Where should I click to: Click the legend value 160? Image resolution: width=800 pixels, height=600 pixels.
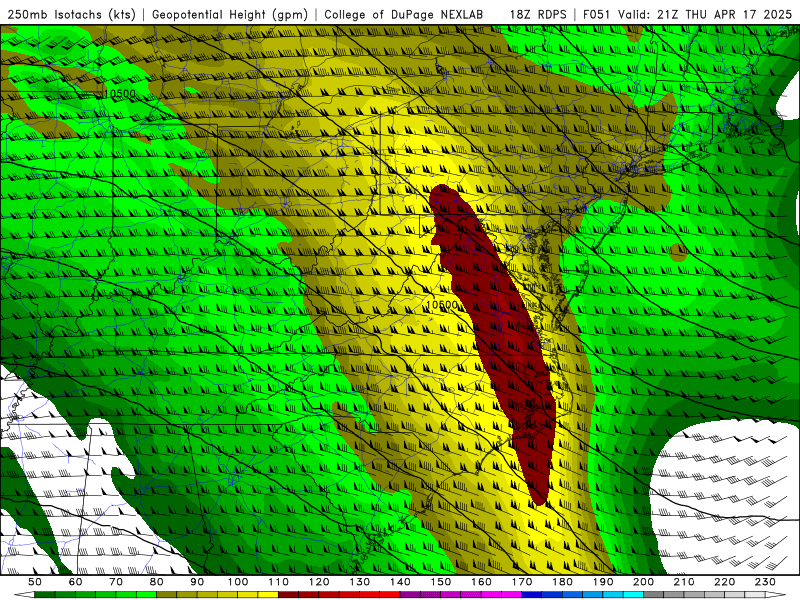click(481, 582)
